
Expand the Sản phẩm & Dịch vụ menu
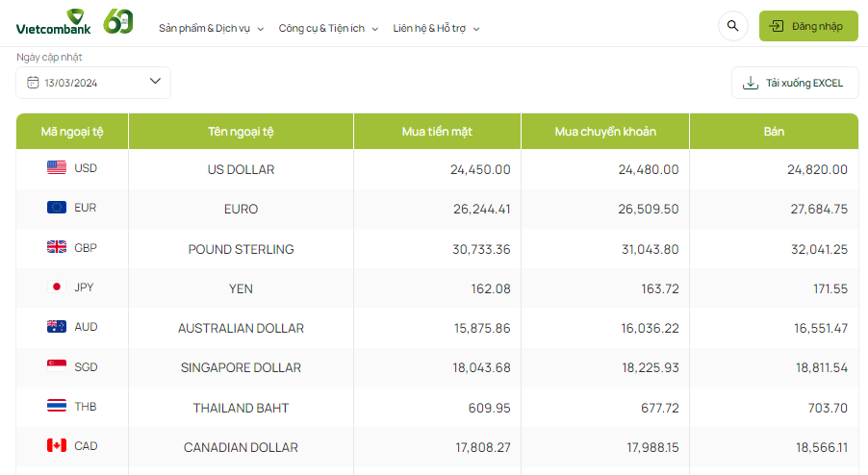(211, 28)
